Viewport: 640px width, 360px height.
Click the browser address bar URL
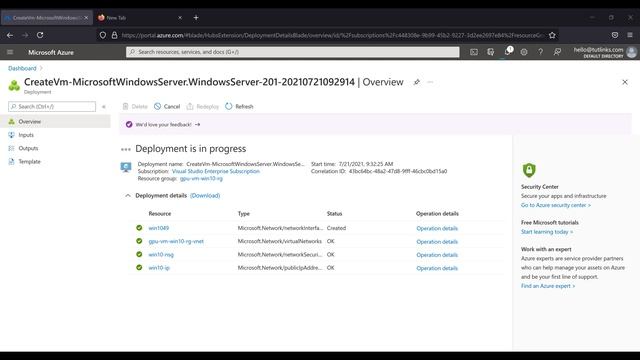[333, 35]
